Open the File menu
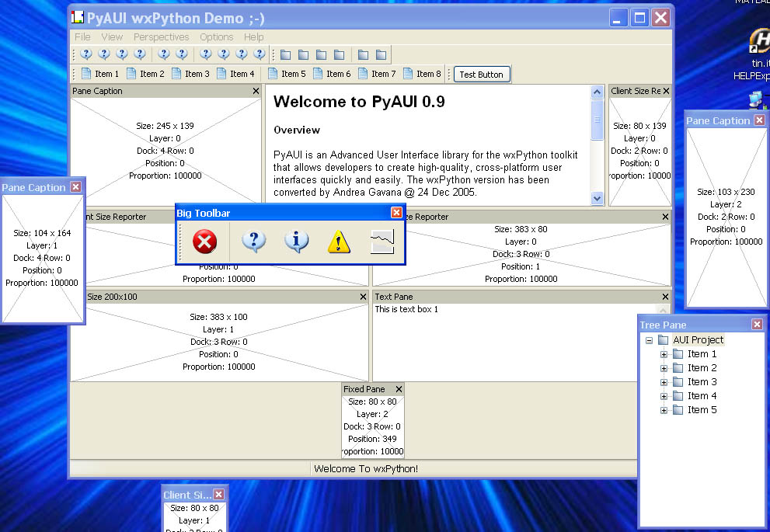Screen dimensions: 770x532 82,37
